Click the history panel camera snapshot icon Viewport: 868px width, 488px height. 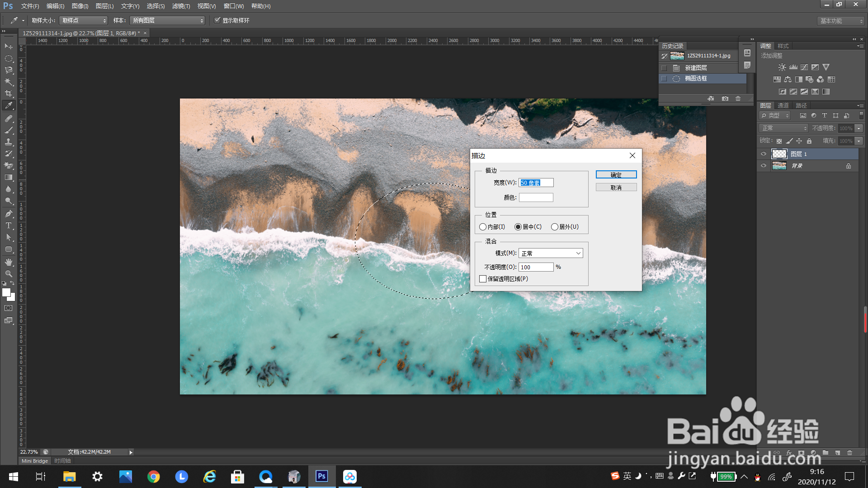click(x=725, y=99)
